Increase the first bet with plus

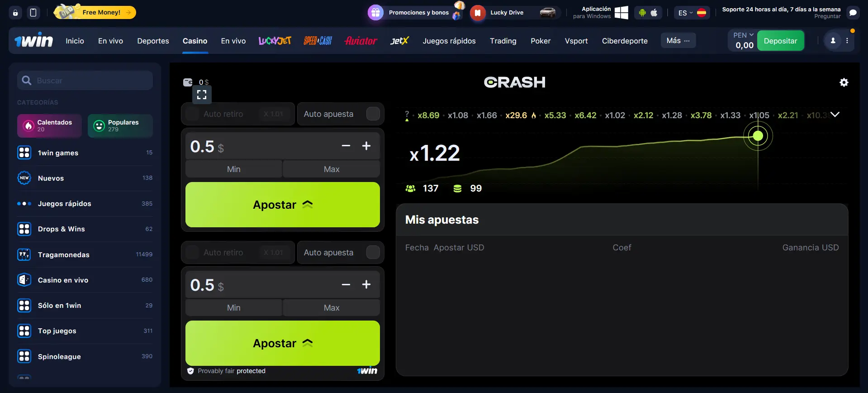pos(366,146)
